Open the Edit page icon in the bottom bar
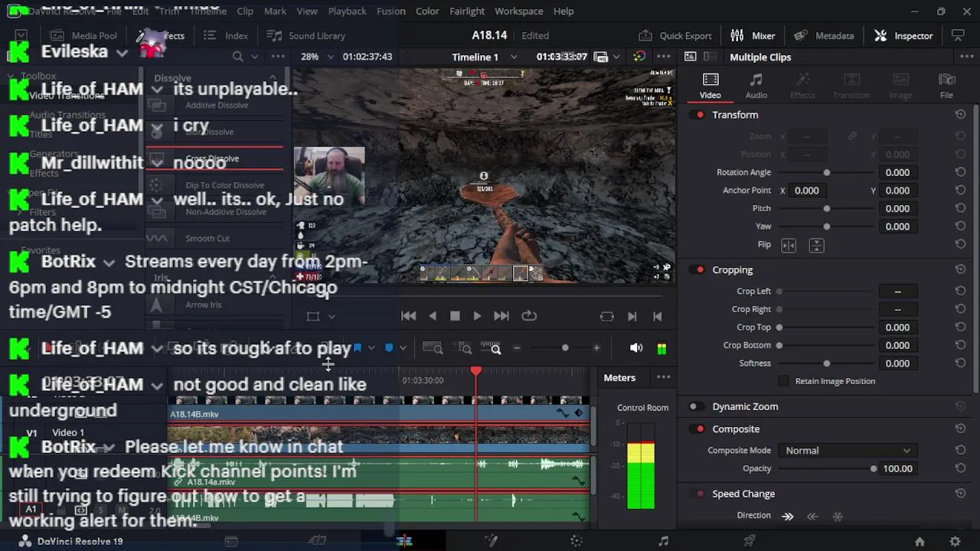The height and width of the screenshot is (551, 980). 403,541
